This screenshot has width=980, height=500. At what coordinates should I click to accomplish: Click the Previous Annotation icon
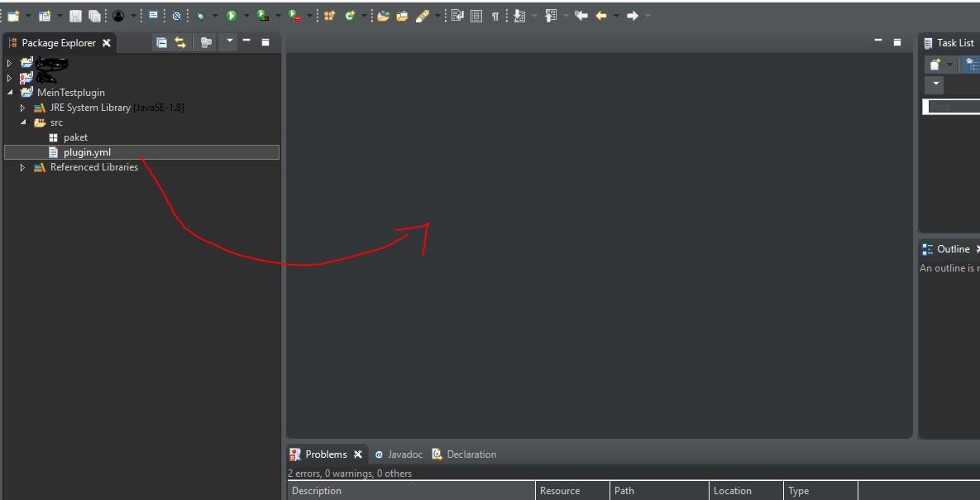(x=551, y=16)
